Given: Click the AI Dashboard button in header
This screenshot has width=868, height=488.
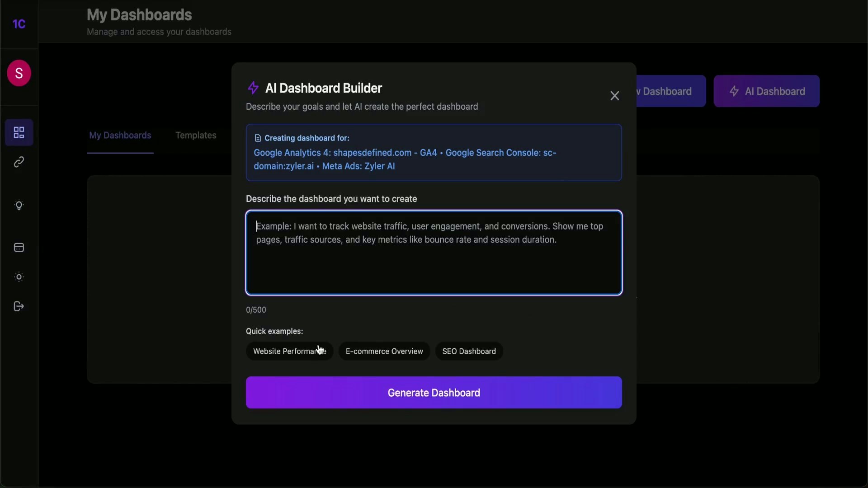Looking at the screenshot, I should tap(766, 91).
